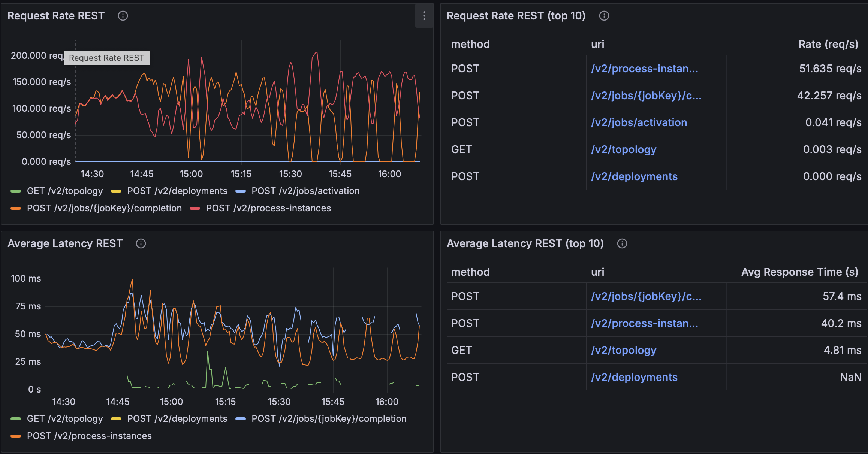Click info icon beside Request Rate REST title
The image size is (868, 454).
[123, 16]
